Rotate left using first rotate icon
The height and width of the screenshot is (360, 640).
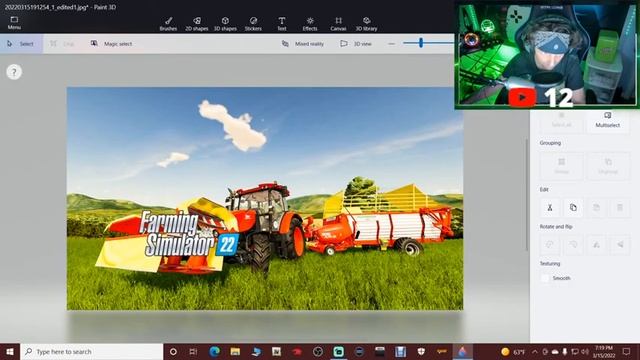[x=550, y=244]
